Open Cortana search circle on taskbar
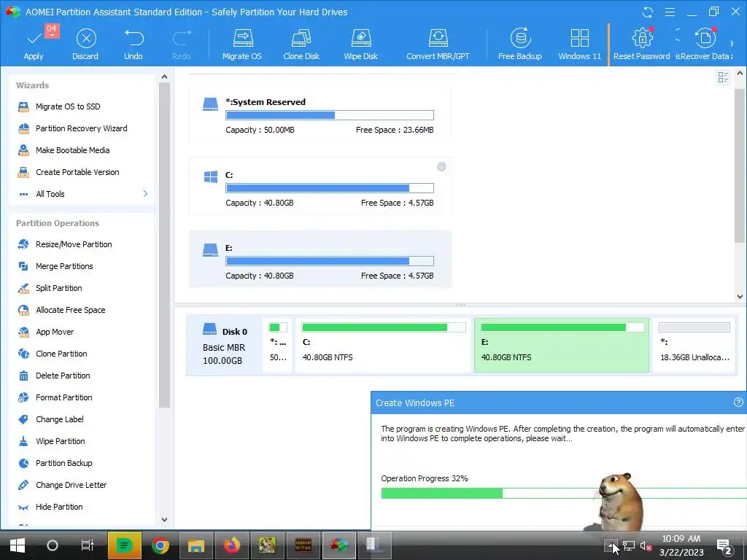747x560 pixels. [53, 545]
